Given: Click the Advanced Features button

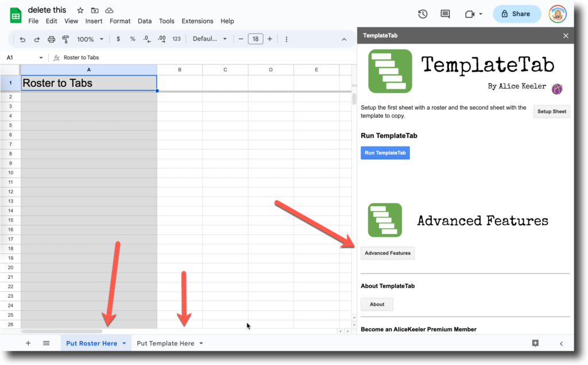Looking at the screenshot, I should click(388, 253).
